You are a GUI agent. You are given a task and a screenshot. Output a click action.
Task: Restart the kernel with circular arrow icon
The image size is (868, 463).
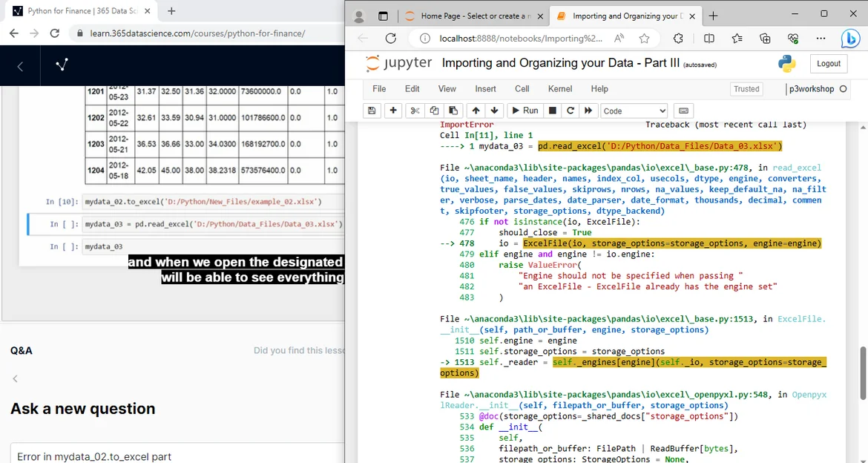click(x=570, y=111)
